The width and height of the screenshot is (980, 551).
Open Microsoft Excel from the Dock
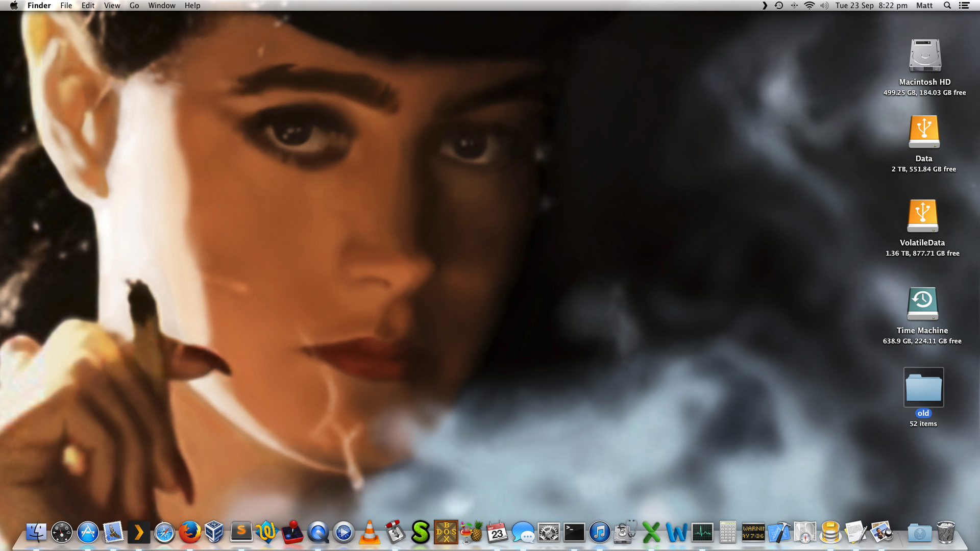(651, 533)
